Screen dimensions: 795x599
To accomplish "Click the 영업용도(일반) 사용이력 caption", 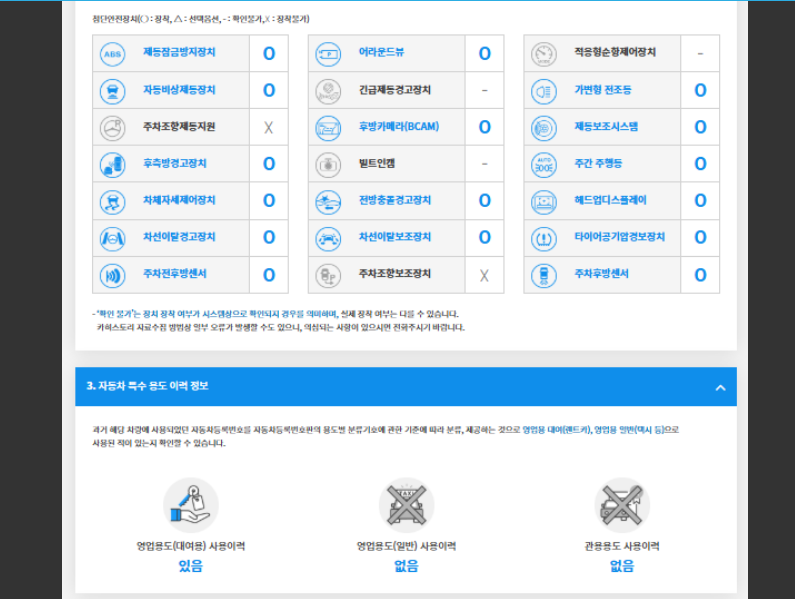I will click(x=406, y=546).
